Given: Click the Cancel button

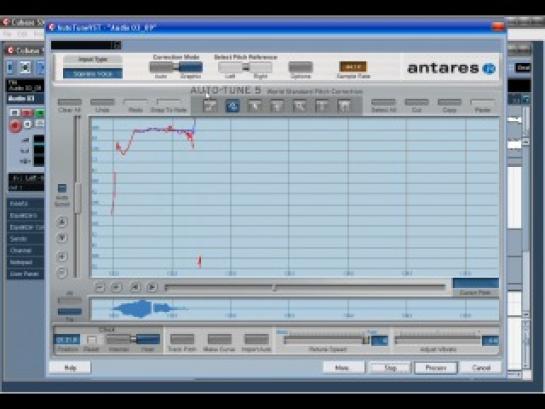Looking at the screenshot, I should [x=481, y=368].
